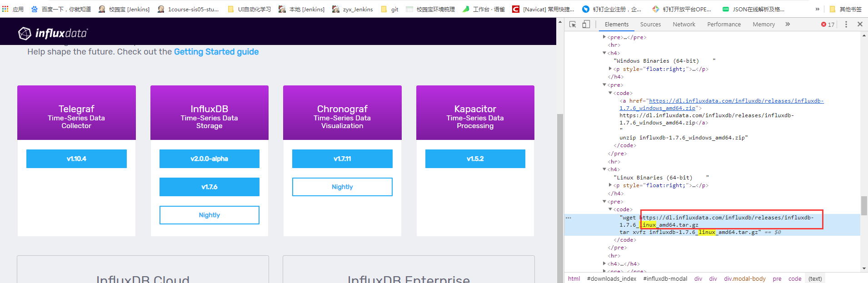This screenshot has height=283, width=868.
Task: Open the 校园宝环境梳理 bookmark
Action: pos(430,9)
